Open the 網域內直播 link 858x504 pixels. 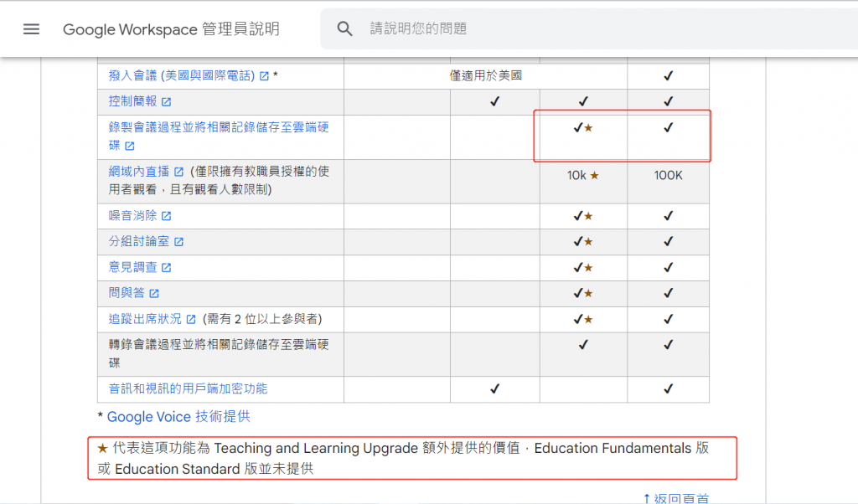pos(139,172)
